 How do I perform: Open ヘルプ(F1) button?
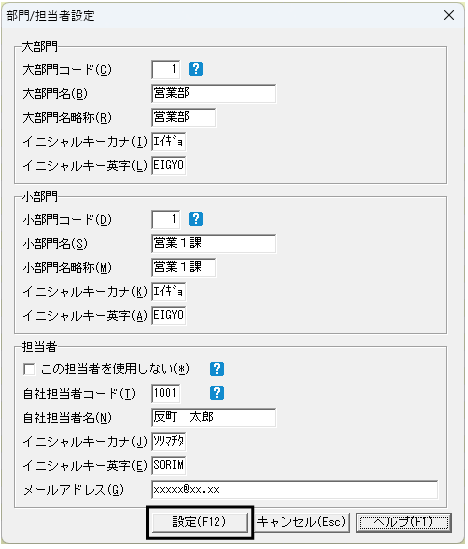(x=404, y=523)
